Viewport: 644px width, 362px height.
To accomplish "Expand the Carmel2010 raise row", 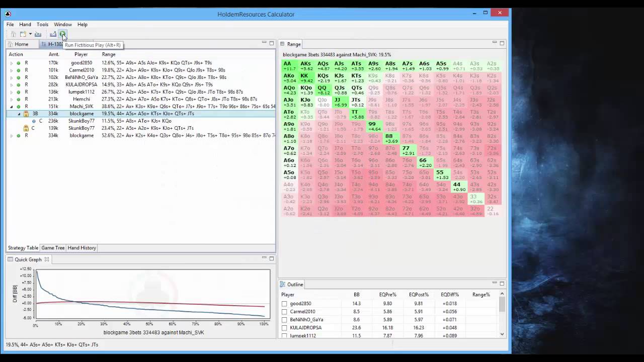I will [12, 70].
